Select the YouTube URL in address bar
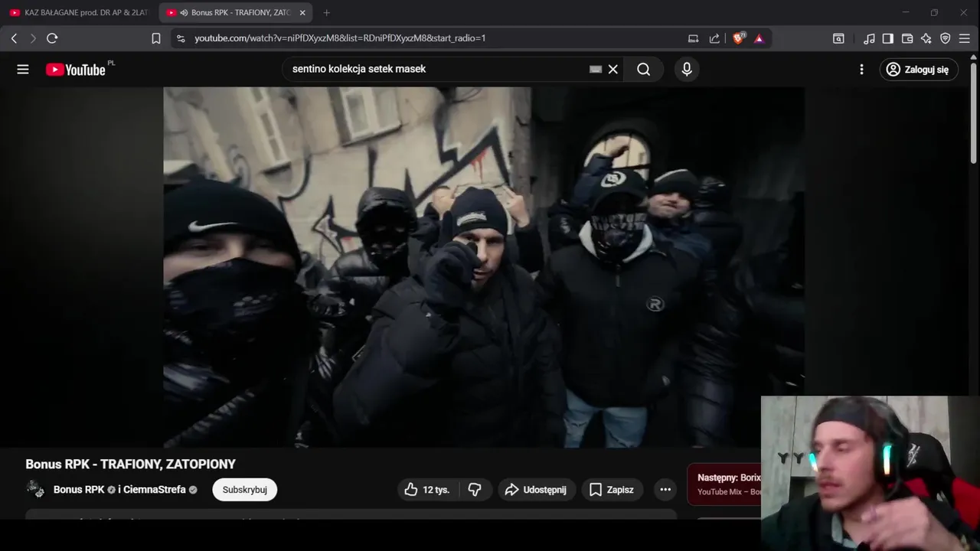This screenshot has width=980, height=551. pyautogui.click(x=340, y=38)
